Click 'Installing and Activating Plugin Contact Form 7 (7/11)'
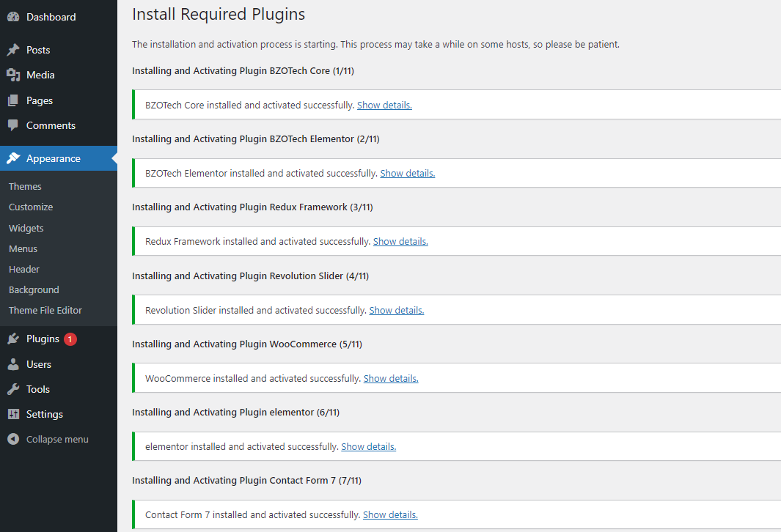781x532 pixels. tap(246, 480)
